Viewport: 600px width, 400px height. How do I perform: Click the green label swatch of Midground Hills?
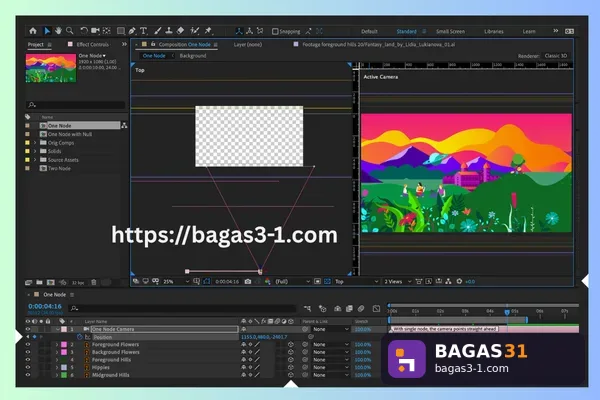(64, 375)
